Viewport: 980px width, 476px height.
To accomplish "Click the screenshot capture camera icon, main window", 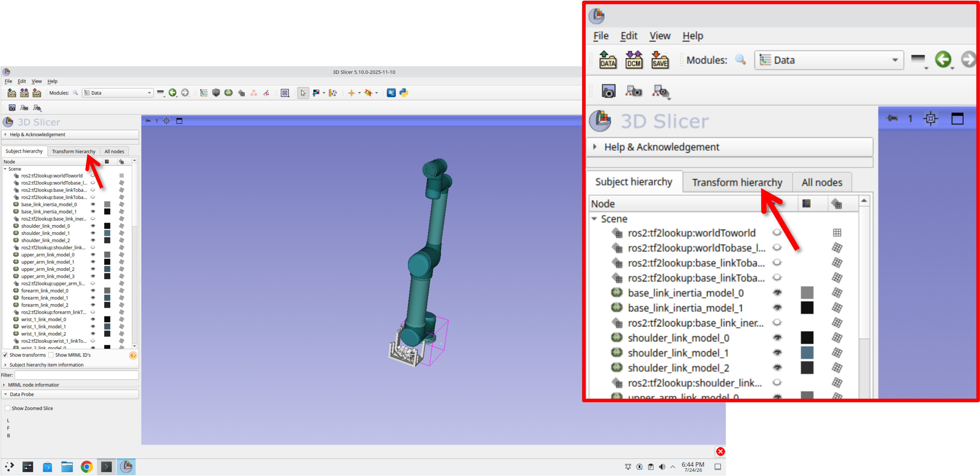I will point(12,108).
